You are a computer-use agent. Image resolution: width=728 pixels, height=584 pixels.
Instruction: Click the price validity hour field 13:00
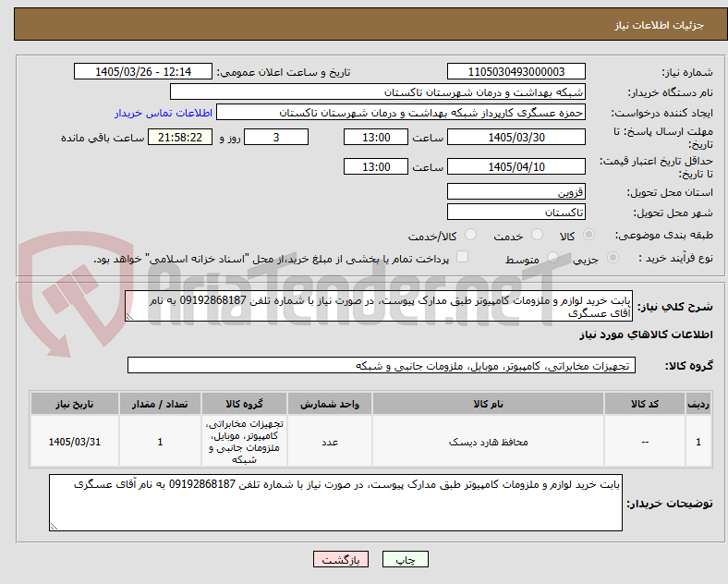(376, 166)
